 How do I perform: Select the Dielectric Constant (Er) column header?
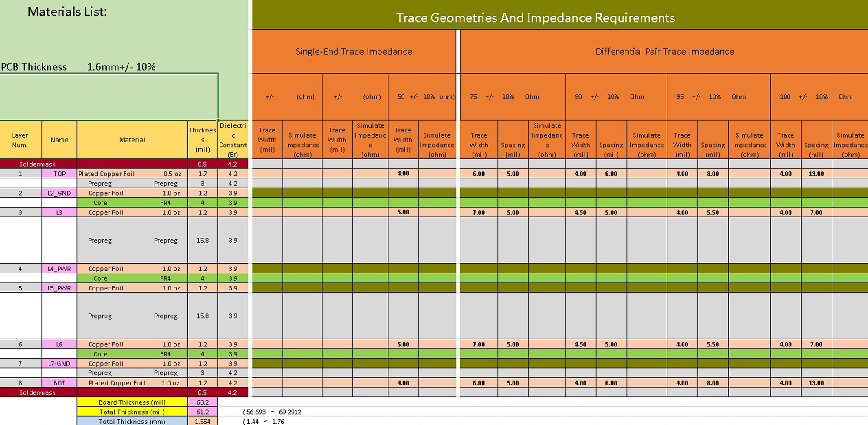(233, 140)
